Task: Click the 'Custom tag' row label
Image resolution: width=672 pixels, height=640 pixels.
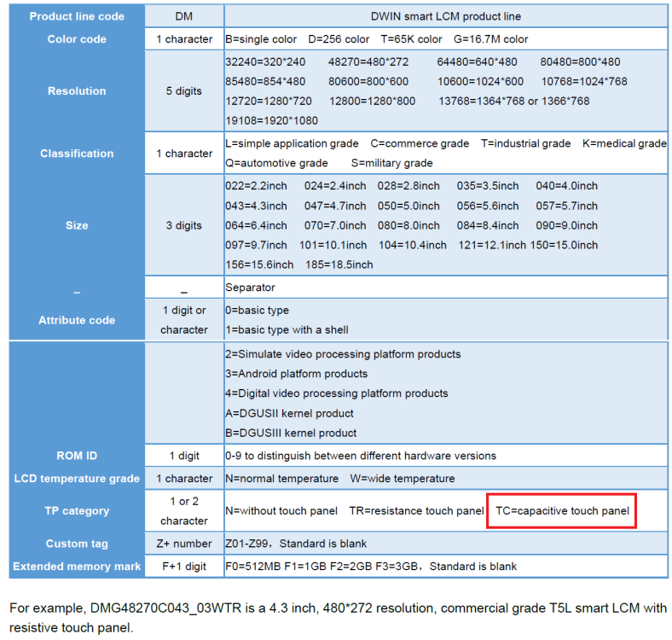Action: coord(77,544)
